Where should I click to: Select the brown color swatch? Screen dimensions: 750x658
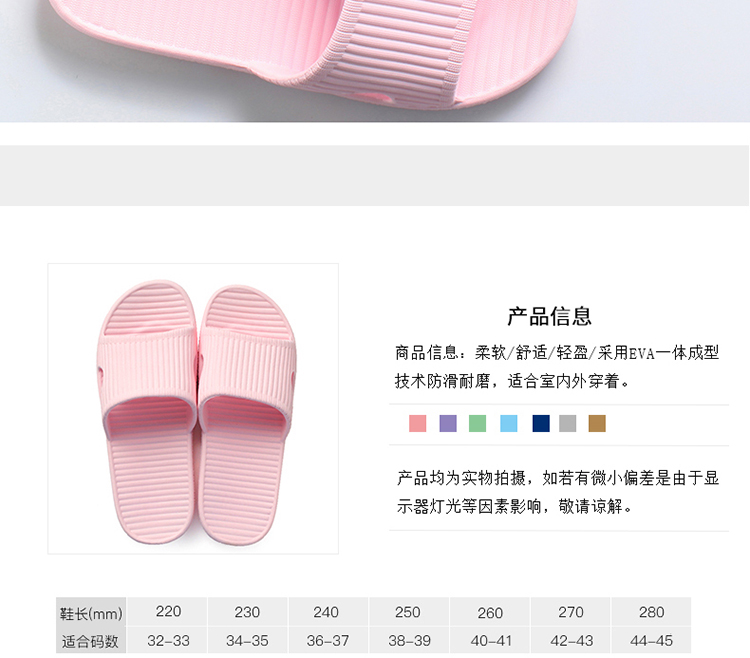pyautogui.click(x=597, y=423)
